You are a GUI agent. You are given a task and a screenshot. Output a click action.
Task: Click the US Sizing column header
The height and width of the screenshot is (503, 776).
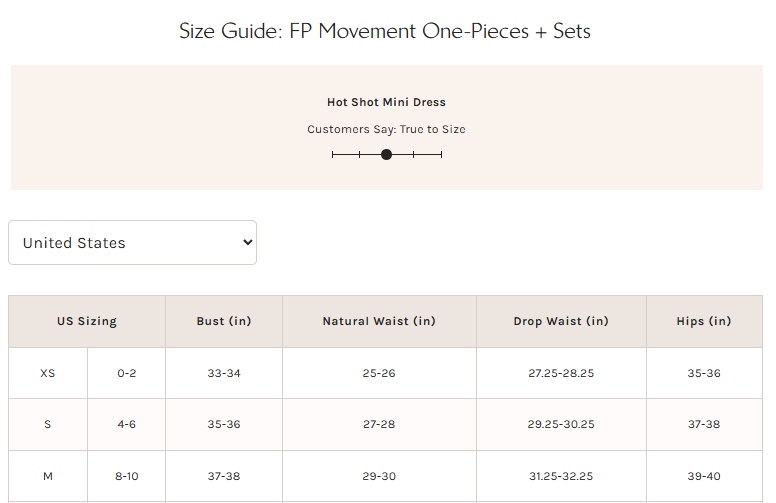click(x=87, y=321)
